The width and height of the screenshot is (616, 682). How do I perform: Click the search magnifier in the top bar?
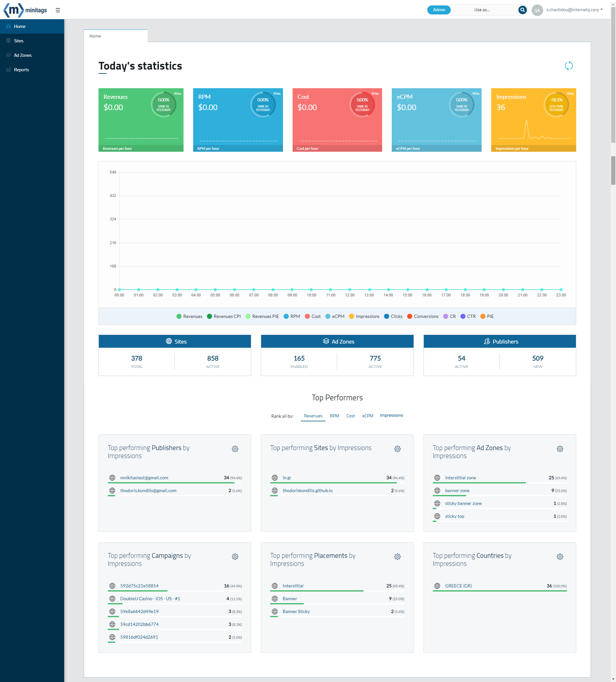pos(522,10)
